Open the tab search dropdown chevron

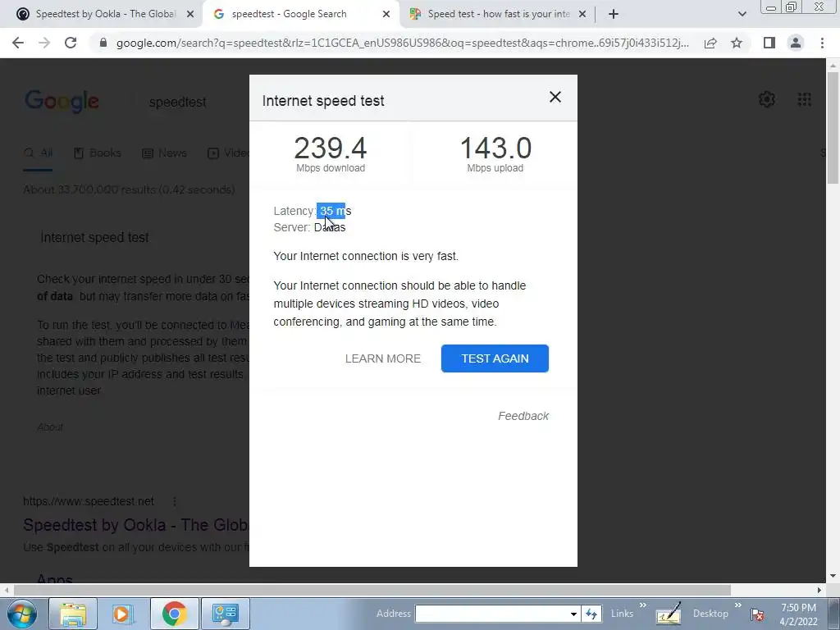click(x=742, y=15)
